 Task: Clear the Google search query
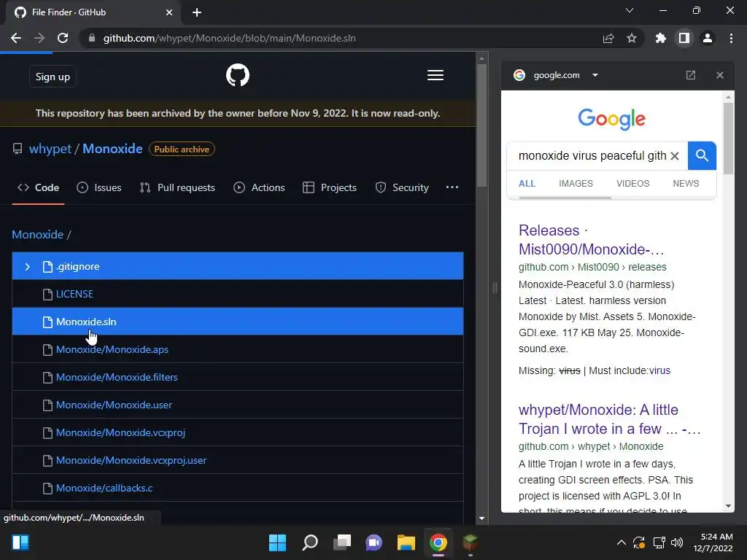tap(675, 156)
